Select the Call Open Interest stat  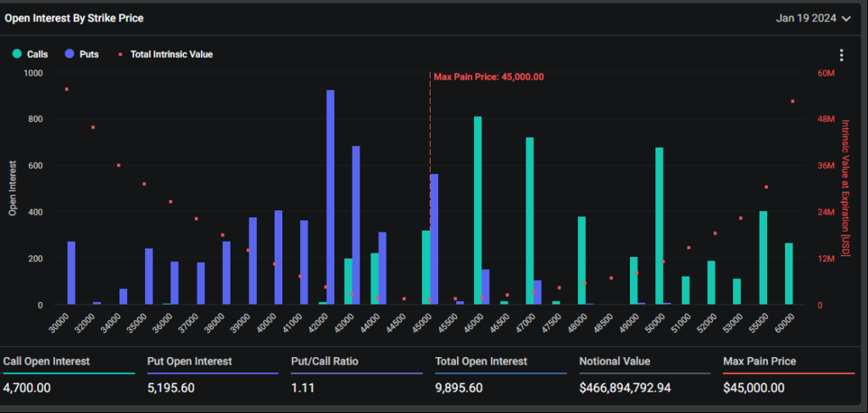pyautogui.click(x=47, y=361)
